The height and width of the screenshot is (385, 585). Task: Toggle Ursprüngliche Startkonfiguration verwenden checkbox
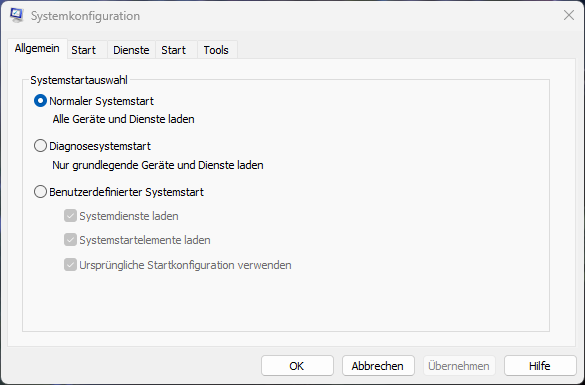click(x=70, y=265)
